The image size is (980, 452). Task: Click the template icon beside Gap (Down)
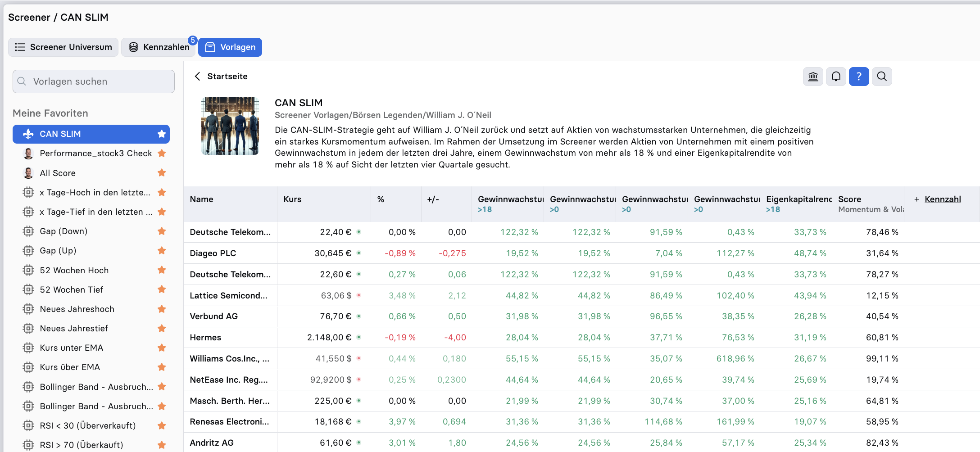point(28,231)
